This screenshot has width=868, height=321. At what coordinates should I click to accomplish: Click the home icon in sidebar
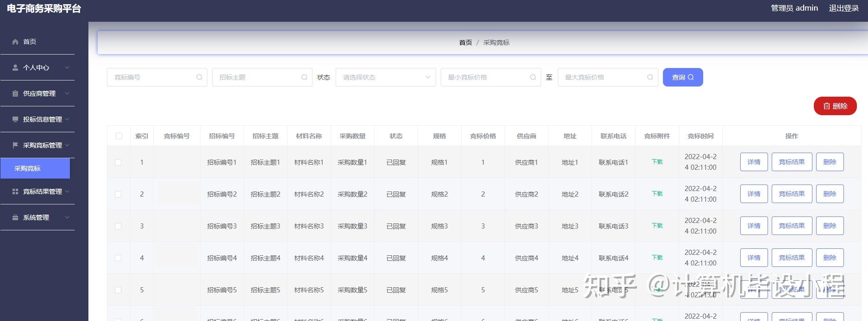[x=15, y=42]
